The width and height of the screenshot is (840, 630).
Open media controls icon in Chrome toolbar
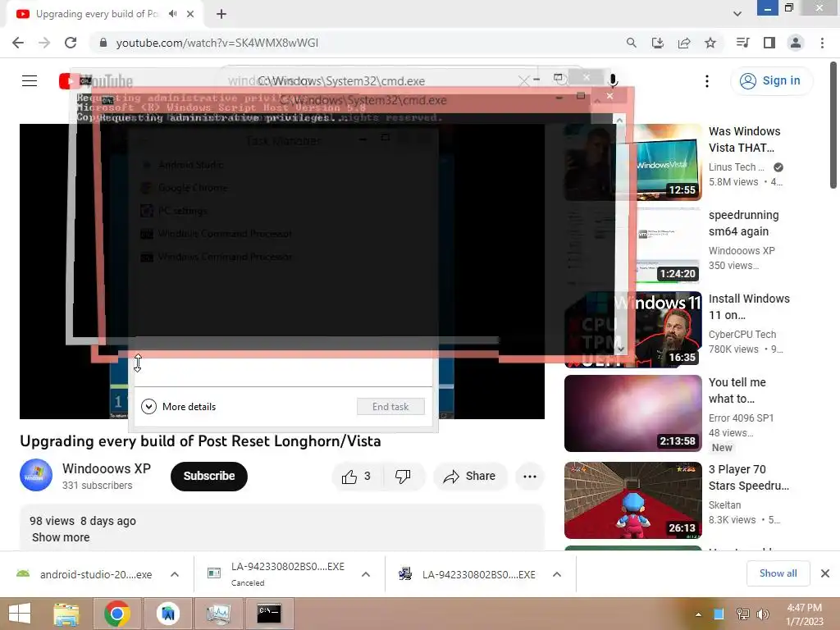742,43
